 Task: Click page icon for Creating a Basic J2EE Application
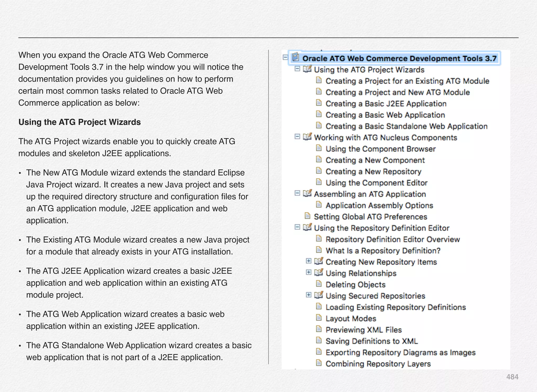pyautogui.click(x=319, y=103)
